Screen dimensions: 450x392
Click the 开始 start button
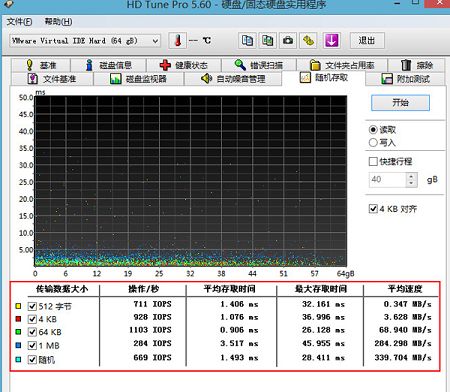point(400,103)
